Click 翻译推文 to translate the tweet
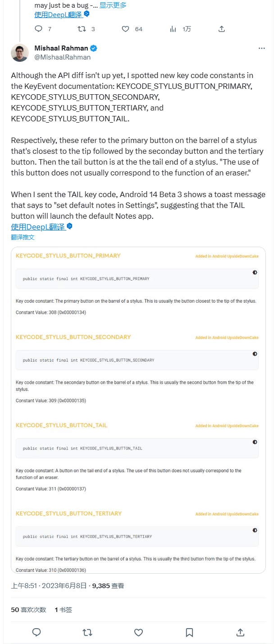The image size is (278, 644). [x=23, y=237]
